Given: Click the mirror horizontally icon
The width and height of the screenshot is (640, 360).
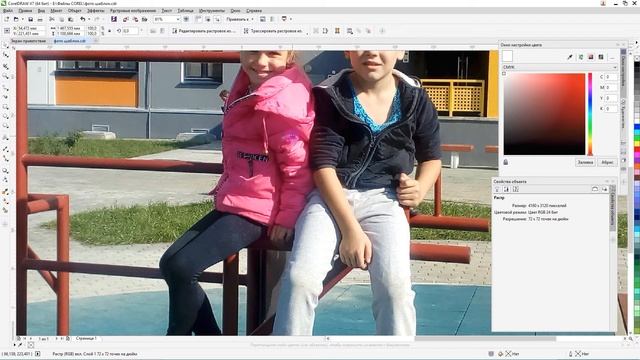Looking at the screenshot, I should point(153,31).
